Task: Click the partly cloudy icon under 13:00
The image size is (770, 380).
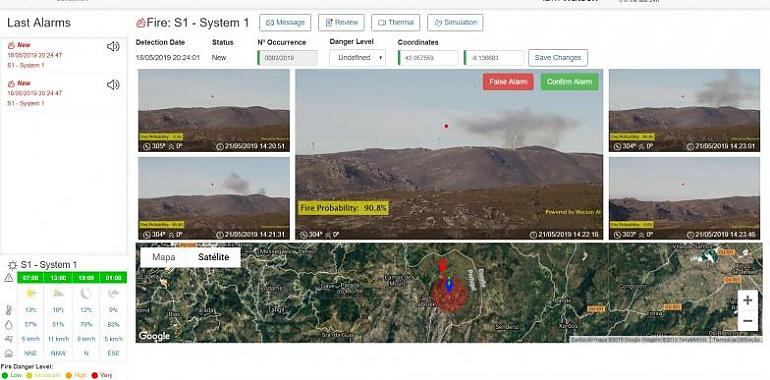Action: [58, 294]
